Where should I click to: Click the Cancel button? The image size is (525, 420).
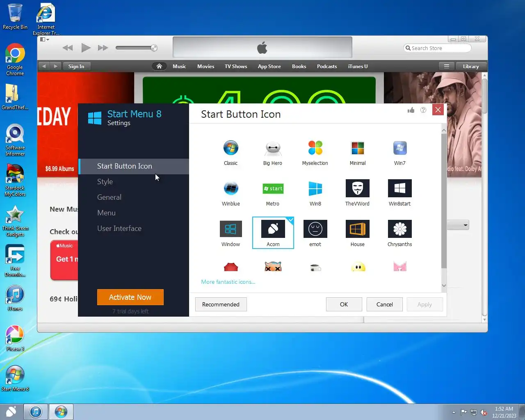(384, 304)
